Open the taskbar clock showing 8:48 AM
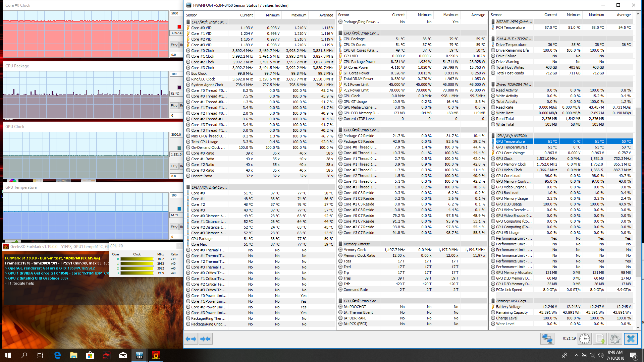This screenshot has height=362, width=644. click(x=615, y=355)
